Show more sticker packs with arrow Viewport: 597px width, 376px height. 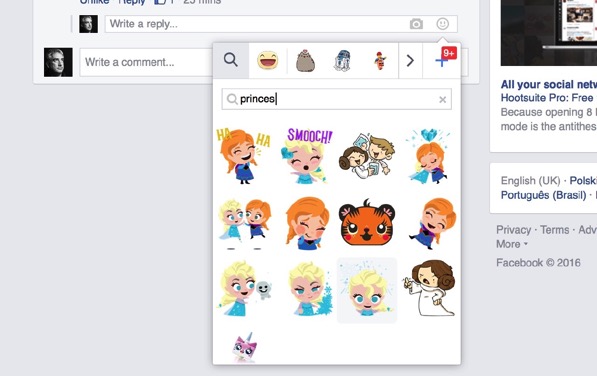pyautogui.click(x=410, y=61)
